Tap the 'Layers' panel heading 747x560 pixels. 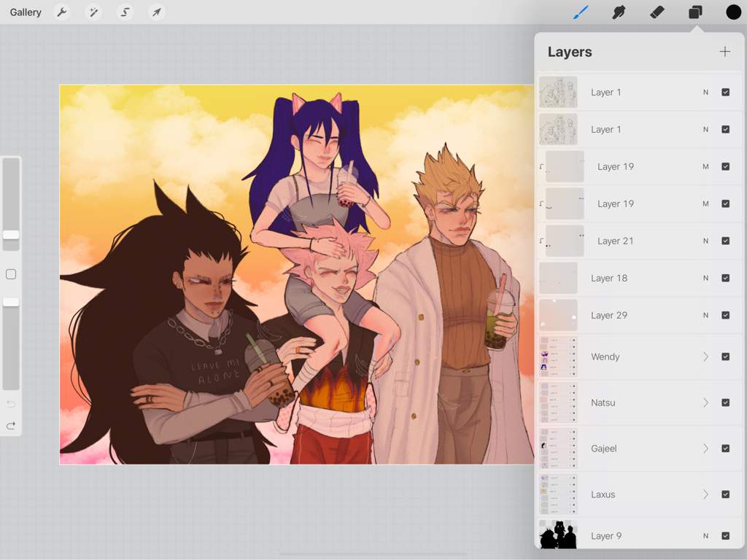pyautogui.click(x=570, y=52)
